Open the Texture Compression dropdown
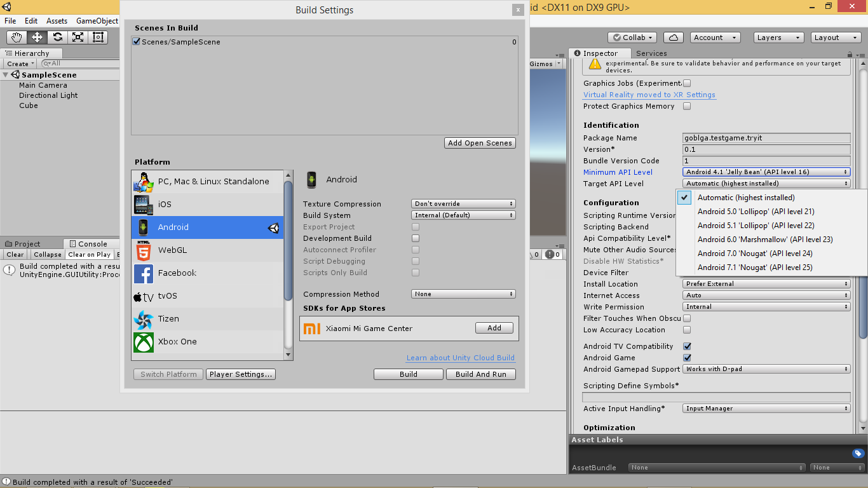This screenshot has width=868, height=488. tap(463, 203)
